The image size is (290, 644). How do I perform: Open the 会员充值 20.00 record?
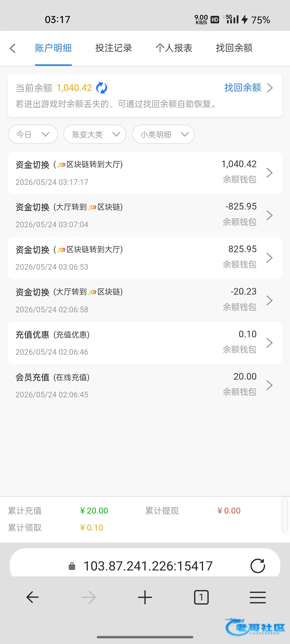point(145,385)
